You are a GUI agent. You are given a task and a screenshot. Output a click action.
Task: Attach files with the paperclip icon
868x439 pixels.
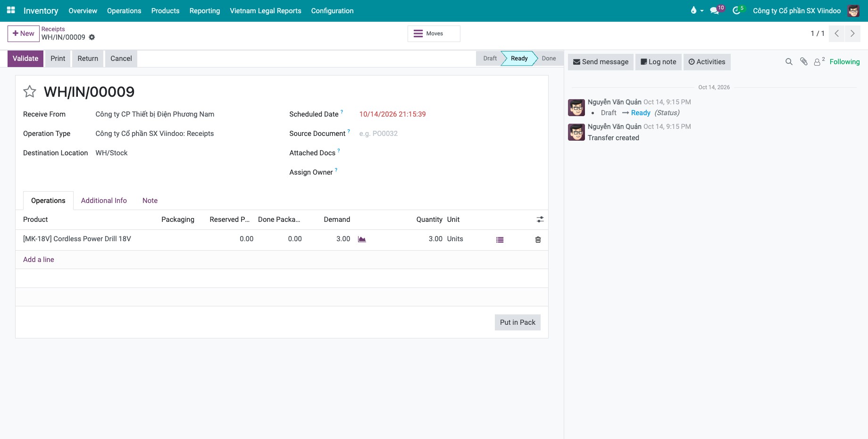coord(804,62)
